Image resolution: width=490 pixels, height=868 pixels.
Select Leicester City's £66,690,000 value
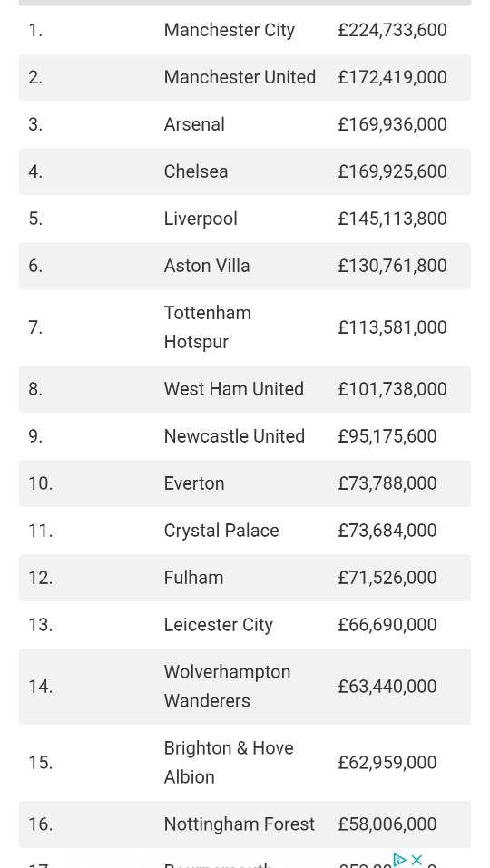tap(387, 624)
